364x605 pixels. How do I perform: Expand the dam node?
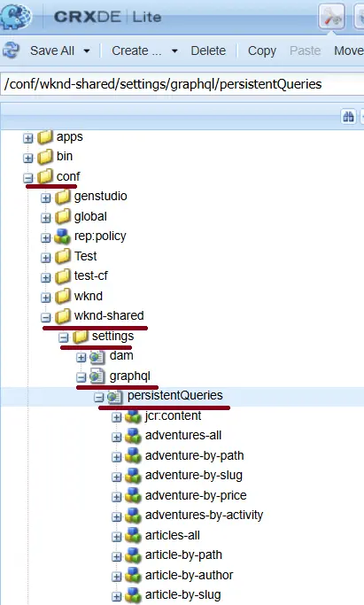tap(81, 357)
